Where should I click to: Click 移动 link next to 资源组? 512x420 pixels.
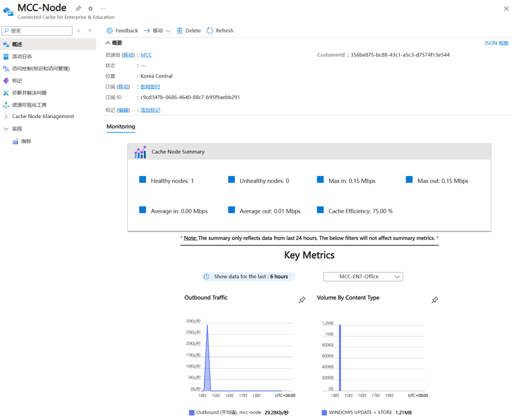pos(129,55)
